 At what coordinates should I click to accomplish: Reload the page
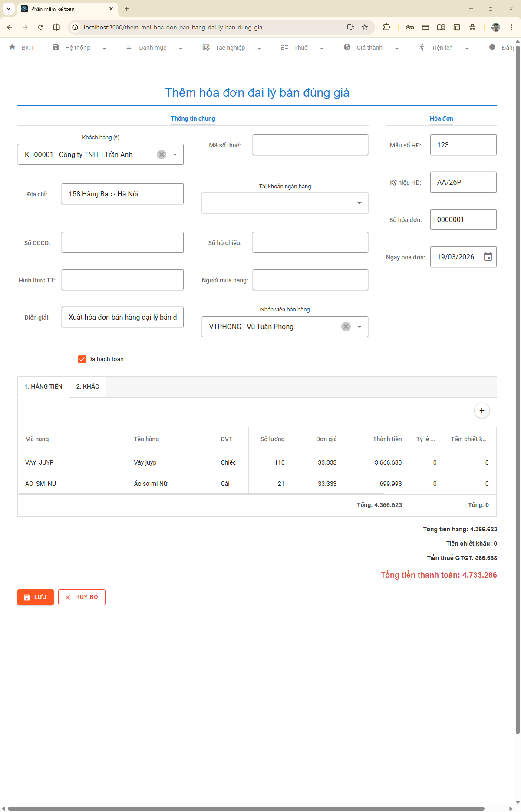click(x=41, y=27)
